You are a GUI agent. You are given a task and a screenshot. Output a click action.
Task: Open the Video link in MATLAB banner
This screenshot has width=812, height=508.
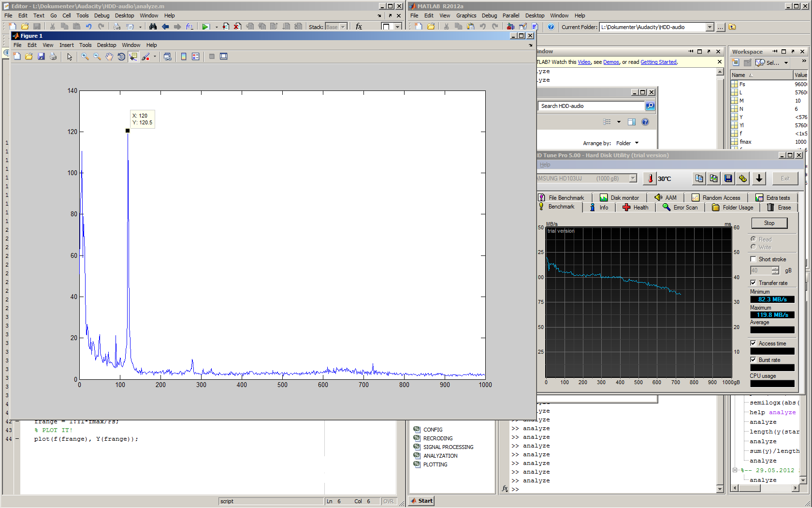coord(584,62)
